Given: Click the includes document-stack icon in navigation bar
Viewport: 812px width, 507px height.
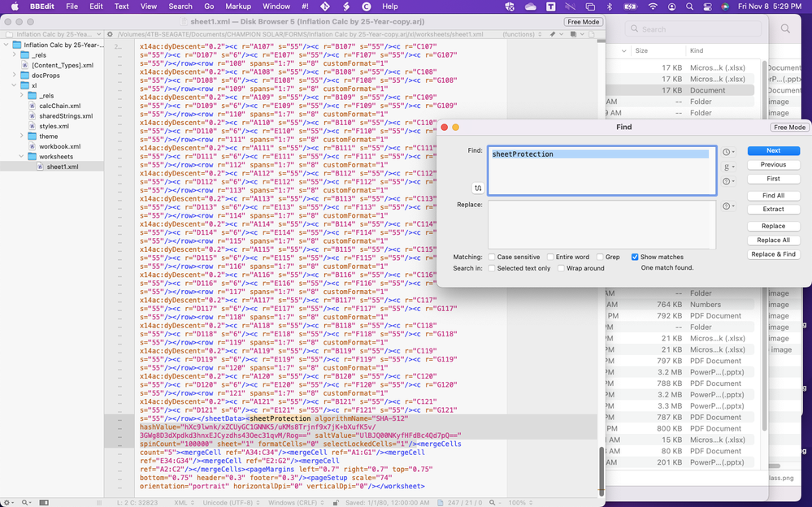Looking at the screenshot, I should point(575,34).
